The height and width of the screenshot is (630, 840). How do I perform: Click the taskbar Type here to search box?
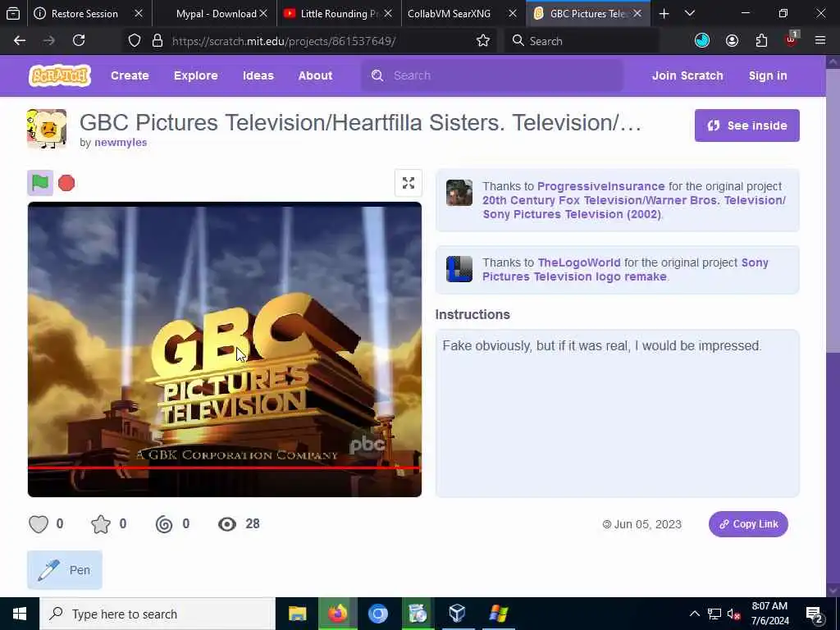[x=157, y=614]
